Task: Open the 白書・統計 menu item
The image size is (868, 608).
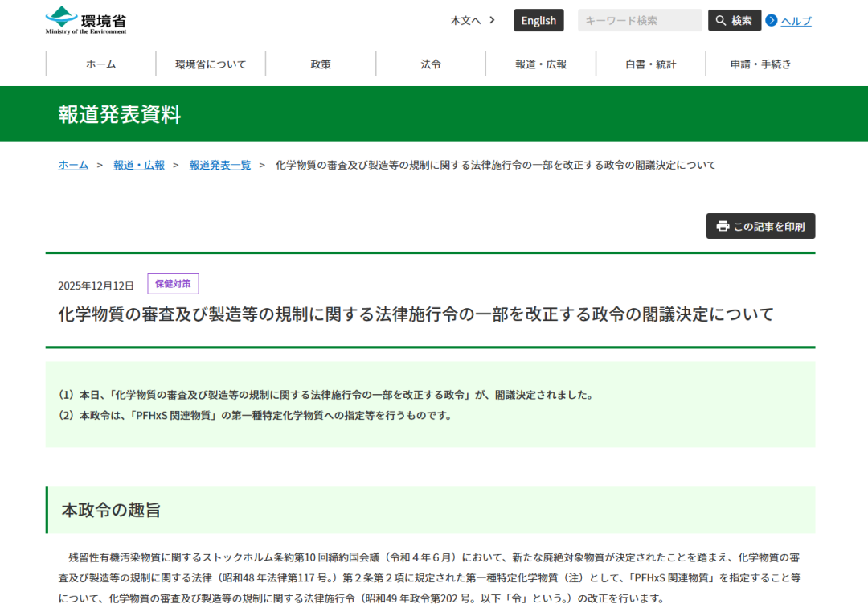Action: tap(650, 64)
